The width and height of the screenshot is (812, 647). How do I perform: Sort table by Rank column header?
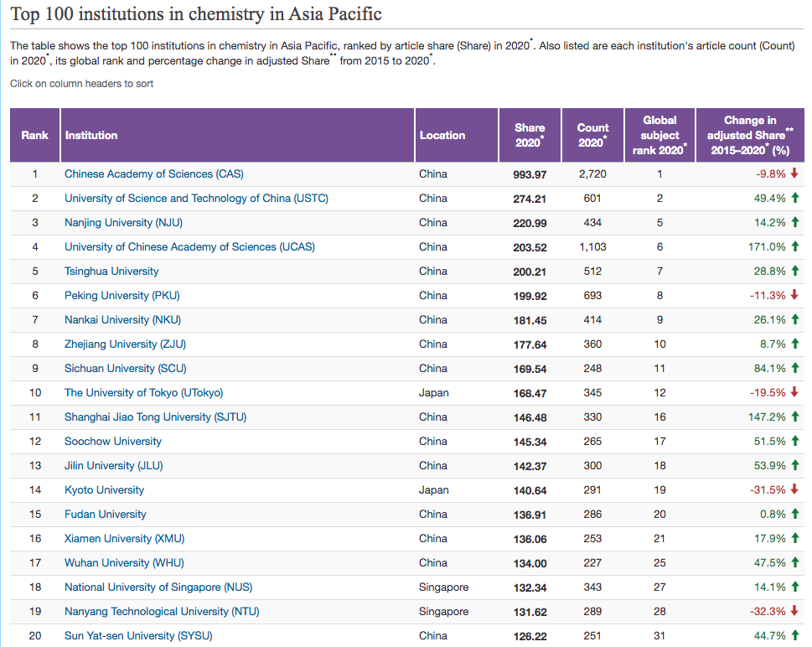[x=34, y=135]
